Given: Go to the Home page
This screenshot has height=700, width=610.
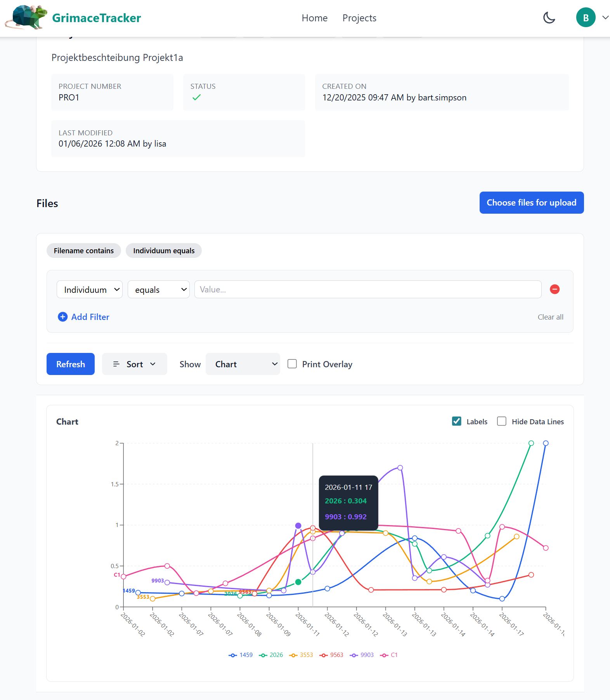Looking at the screenshot, I should click(x=314, y=18).
